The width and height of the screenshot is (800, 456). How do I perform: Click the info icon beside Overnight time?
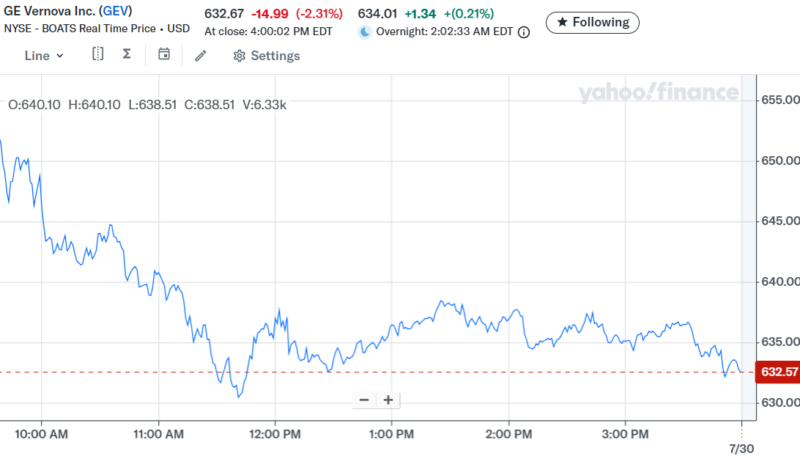524,32
